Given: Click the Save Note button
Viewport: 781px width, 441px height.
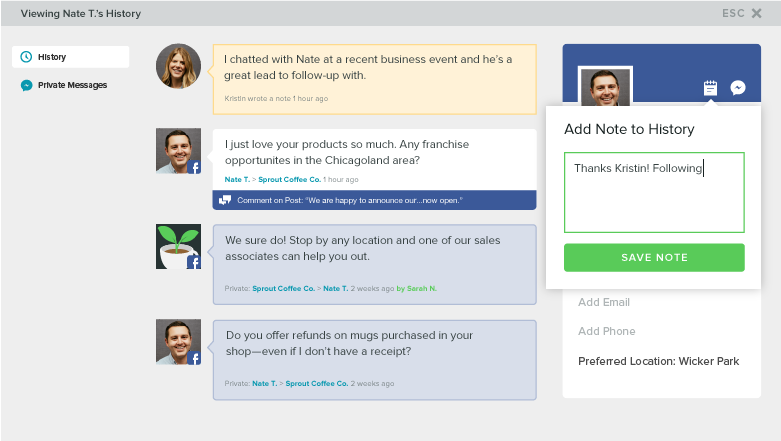Looking at the screenshot, I should (x=654, y=258).
